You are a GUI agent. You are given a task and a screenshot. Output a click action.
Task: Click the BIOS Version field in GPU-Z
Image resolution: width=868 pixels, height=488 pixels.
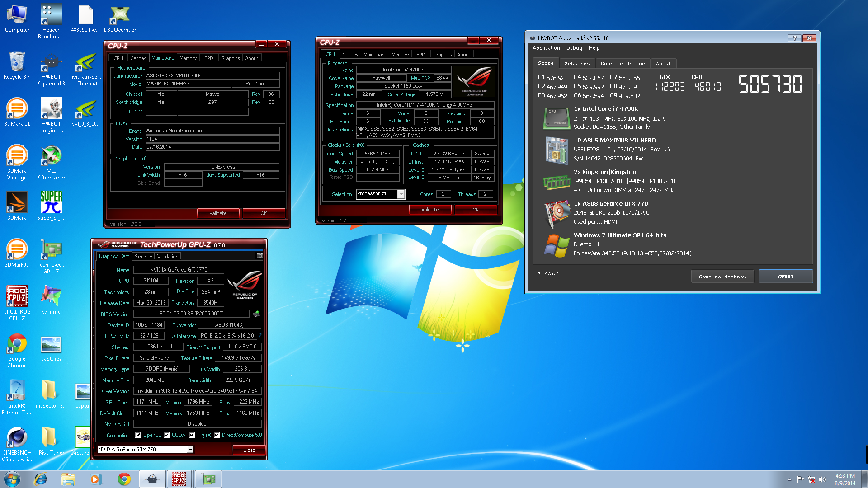pyautogui.click(x=192, y=314)
